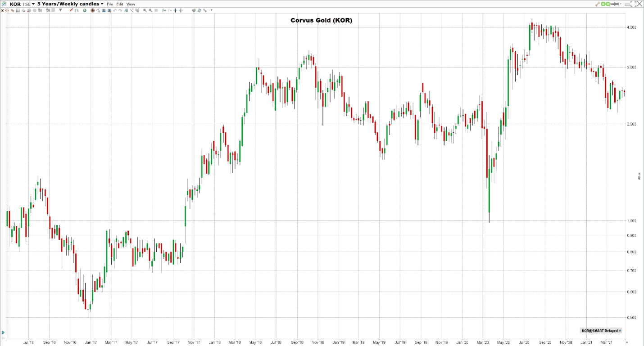The width and height of the screenshot is (644, 346).
Task: Open the View menu
Action: 131,4
